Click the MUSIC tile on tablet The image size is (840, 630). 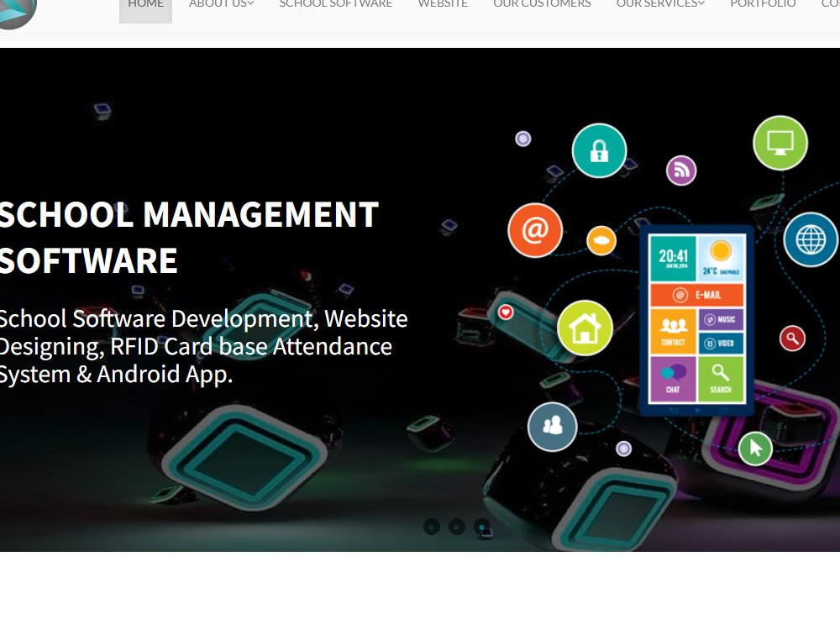click(x=721, y=319)
